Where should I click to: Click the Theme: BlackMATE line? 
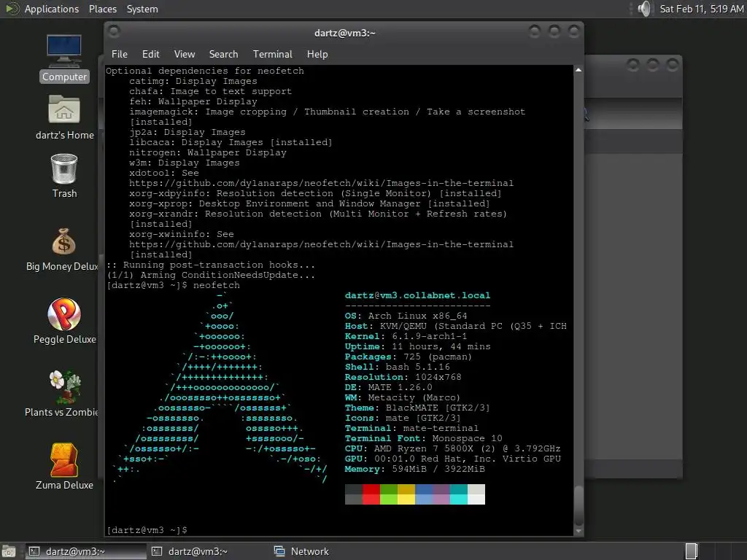[417, 408]
